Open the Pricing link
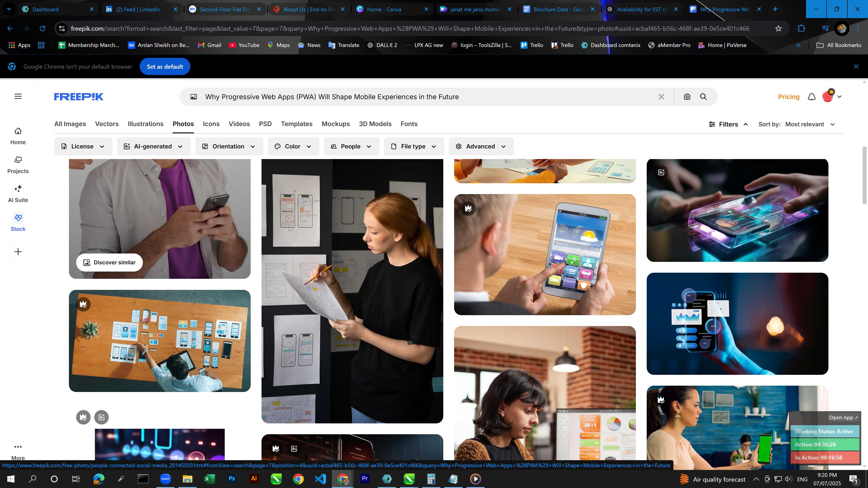Image resolution: width=868 pixels, height=488 pixels. click(788, 97)
